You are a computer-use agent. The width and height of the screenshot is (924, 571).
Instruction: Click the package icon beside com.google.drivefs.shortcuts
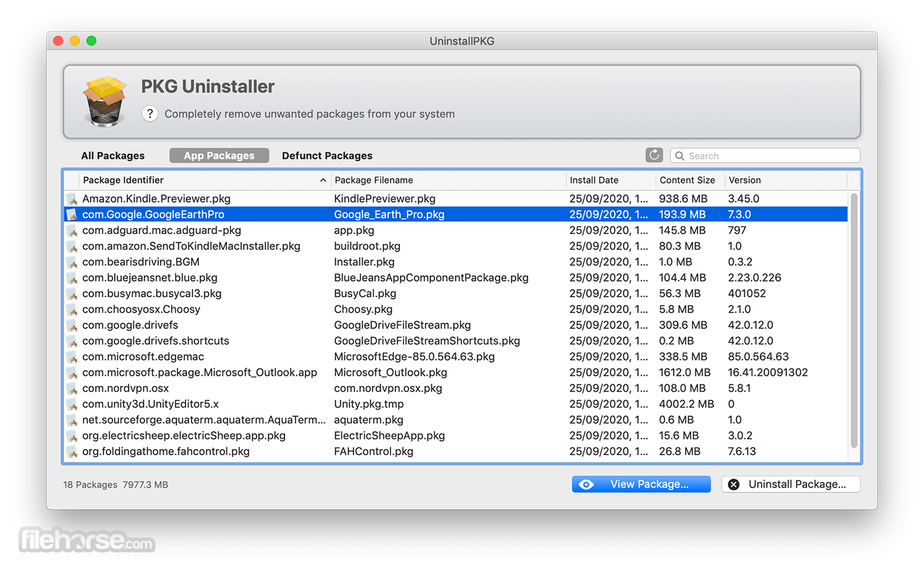coord(72,341)
